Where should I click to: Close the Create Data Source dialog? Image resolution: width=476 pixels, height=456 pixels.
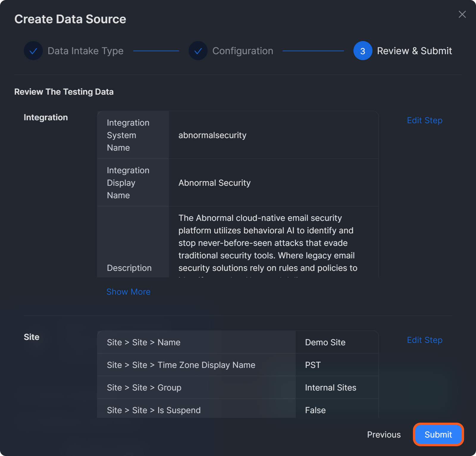coord(462,14)
